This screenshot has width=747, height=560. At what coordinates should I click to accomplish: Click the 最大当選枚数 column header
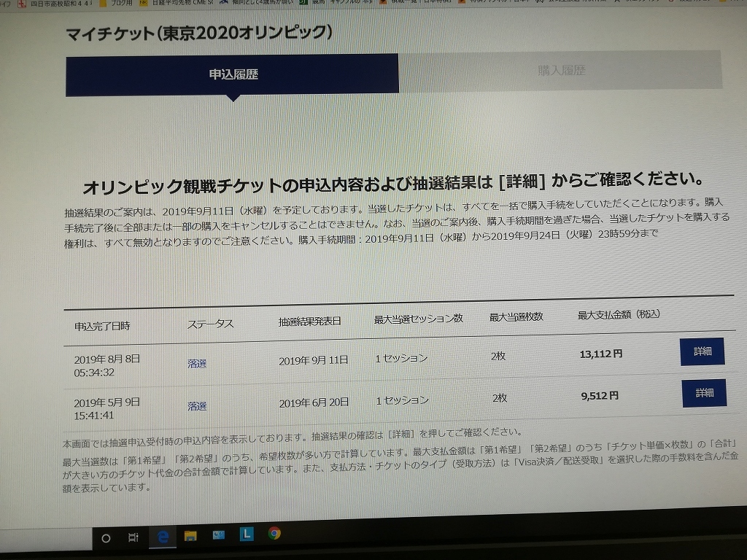pos(516,316)
